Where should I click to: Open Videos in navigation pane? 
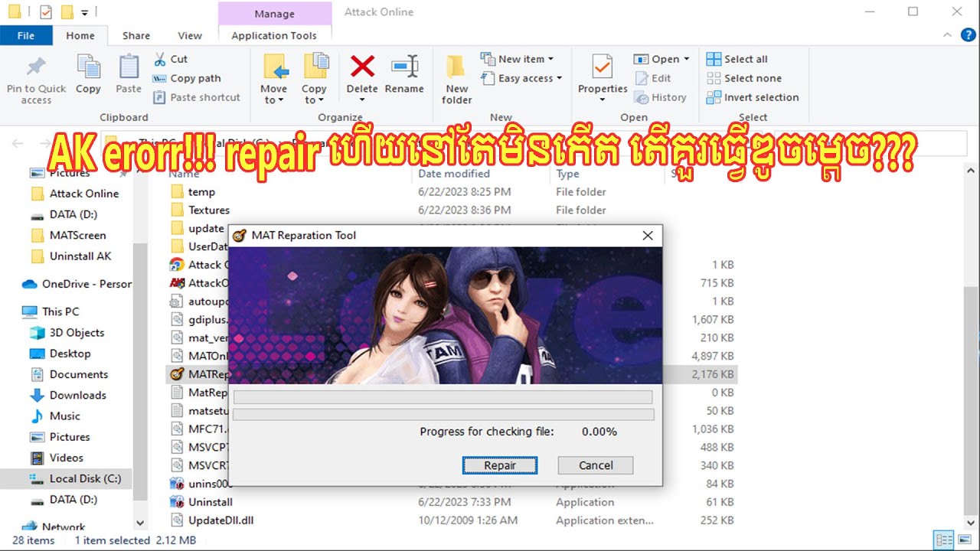[57, 458]
